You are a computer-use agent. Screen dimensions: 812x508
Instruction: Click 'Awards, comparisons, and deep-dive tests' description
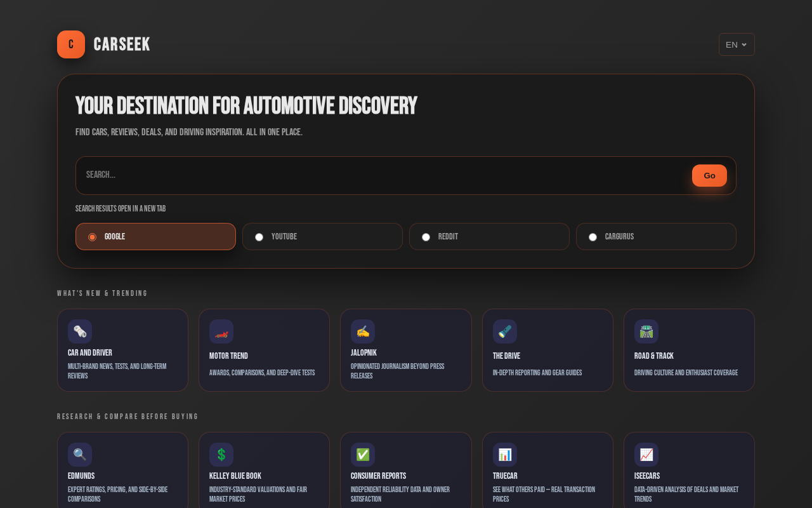coord(262,373)
